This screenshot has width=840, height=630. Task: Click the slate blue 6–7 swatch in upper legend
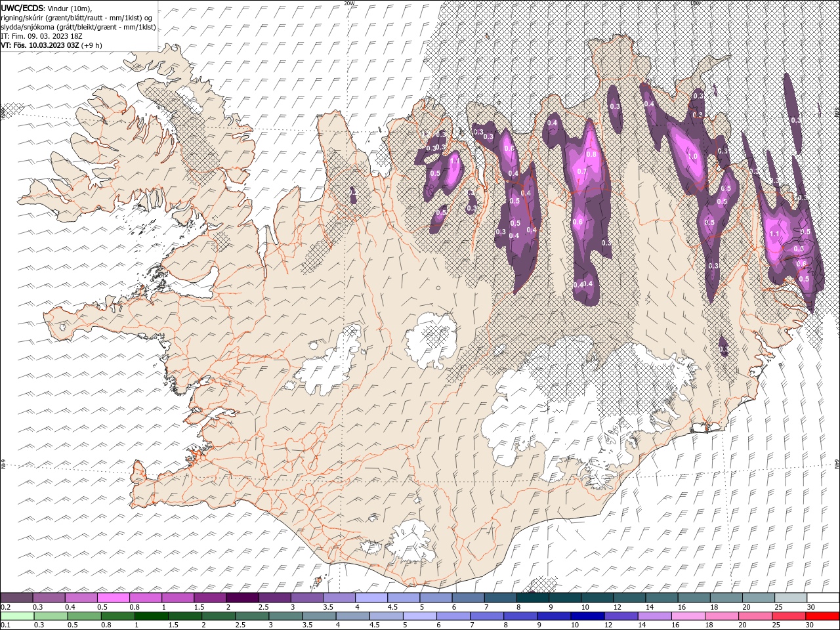tap(467, 598)
